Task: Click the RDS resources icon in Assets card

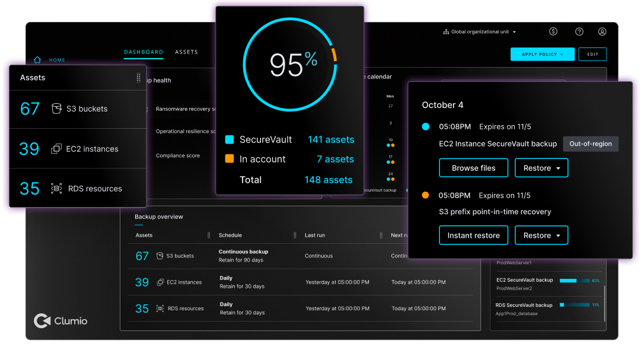Action: (56, 189)
